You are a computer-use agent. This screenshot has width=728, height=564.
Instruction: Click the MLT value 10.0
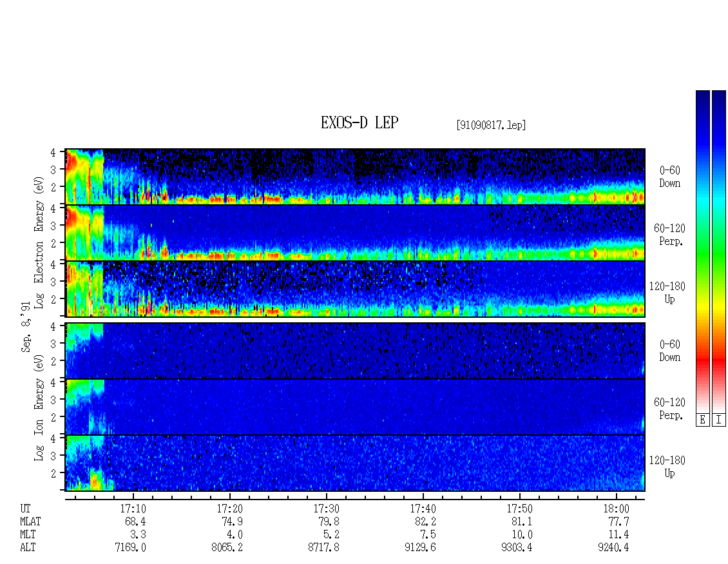[x=522, y=535]
